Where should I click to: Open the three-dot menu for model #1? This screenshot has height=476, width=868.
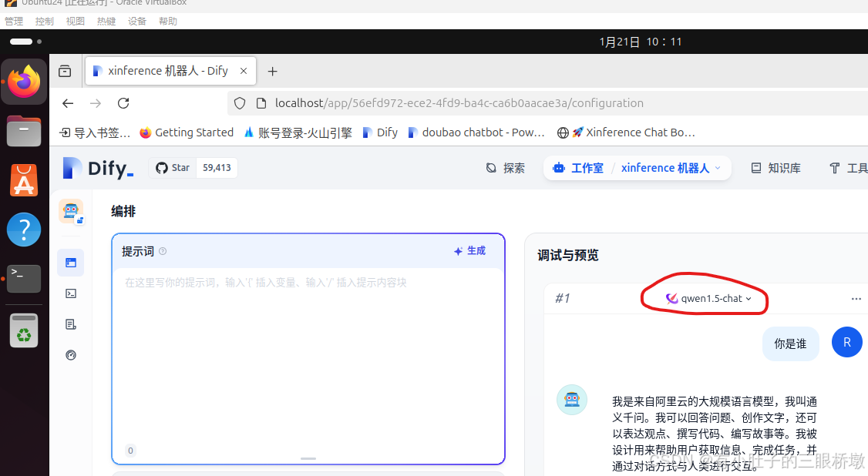click(x=856, y=299)
